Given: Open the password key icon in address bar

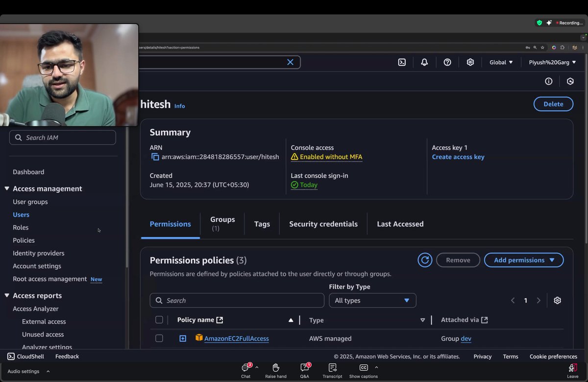Looking at the screenshot, I should coord(528,48).
